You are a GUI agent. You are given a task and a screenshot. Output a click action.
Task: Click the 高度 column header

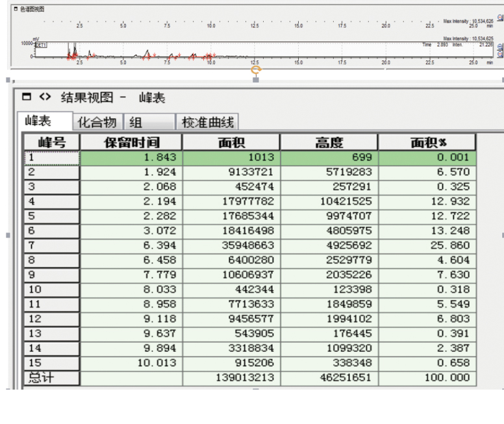coord(329,143)
